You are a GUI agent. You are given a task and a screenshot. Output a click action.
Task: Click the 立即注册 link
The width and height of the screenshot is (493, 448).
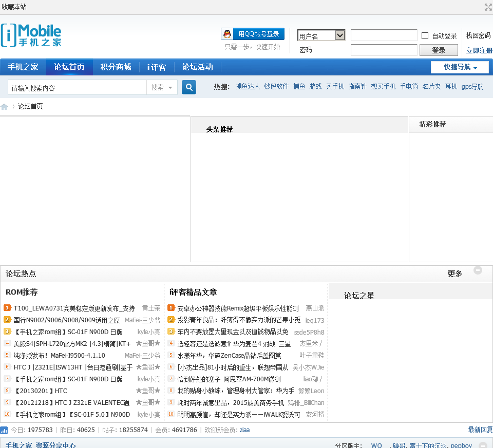(479, 50)
